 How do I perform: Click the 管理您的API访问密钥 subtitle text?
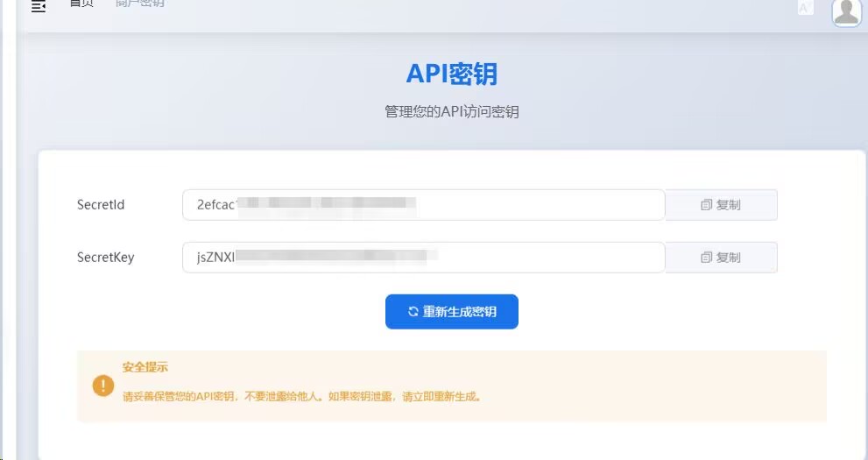(x=451, y=112)
